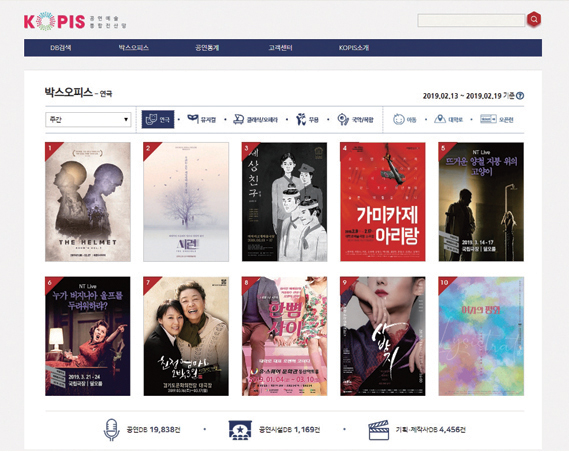
Task: Click the 기획·제작사DB 4,456건 text
Action: click(x=431, y=430)
